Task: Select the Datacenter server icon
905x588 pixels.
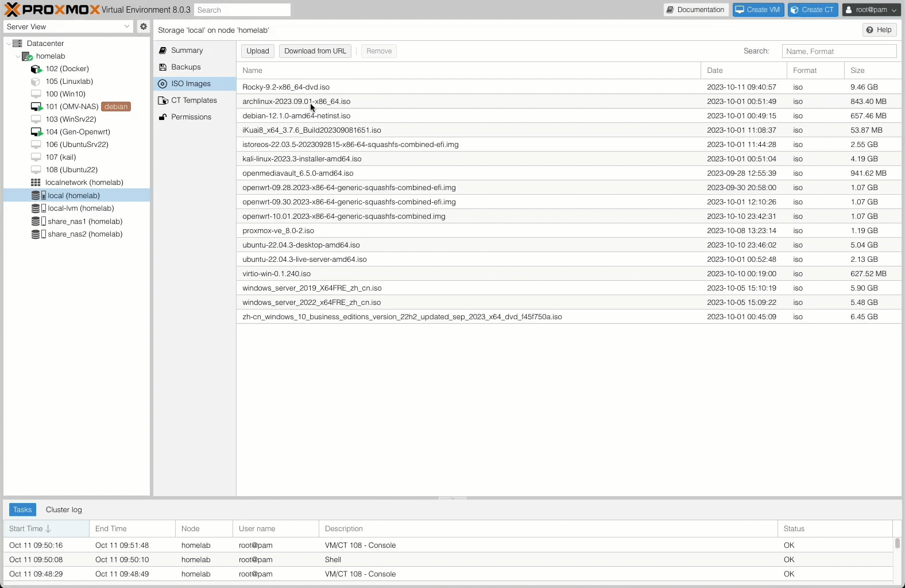Action: coord(17,43)
